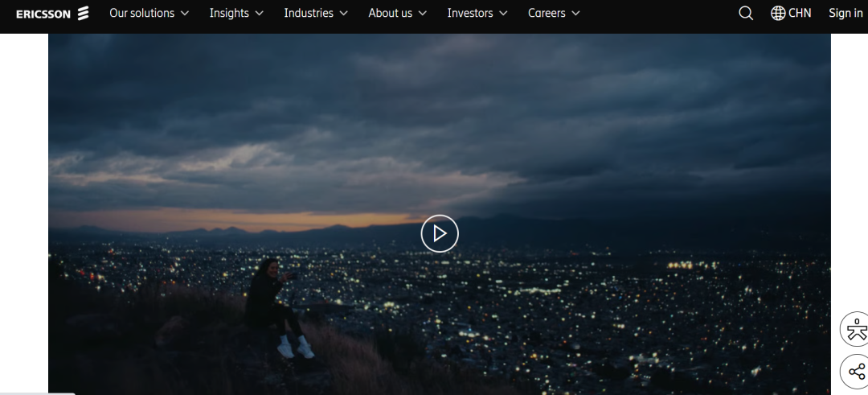Click the Ericsson logo in the header
This screenshot has height=395, width=868.
52,14
